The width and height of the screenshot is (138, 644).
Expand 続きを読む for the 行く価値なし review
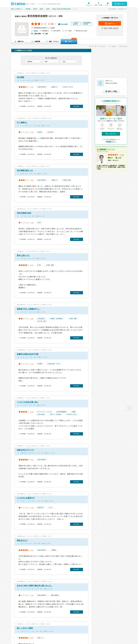click(x=76, y=154)
